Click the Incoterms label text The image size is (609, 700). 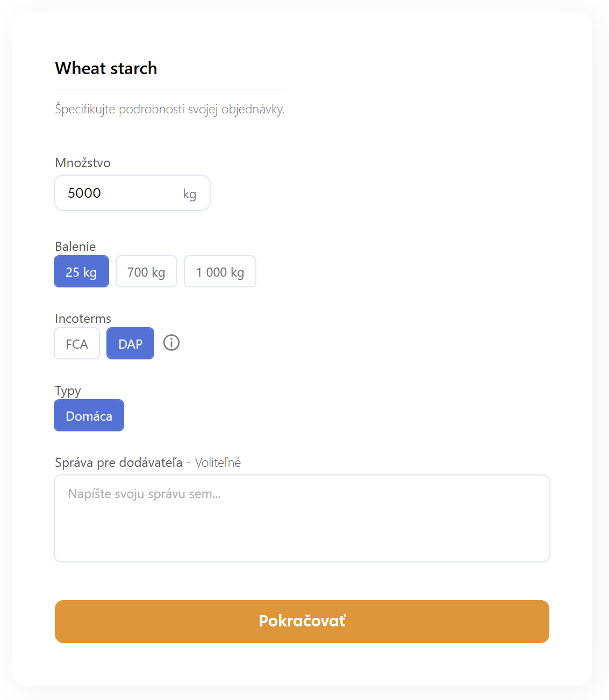click(x=83, y=319)
